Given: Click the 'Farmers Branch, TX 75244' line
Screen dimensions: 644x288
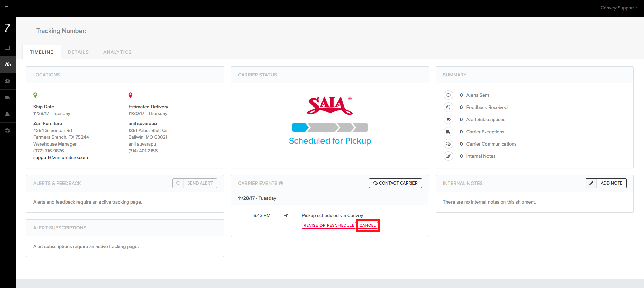Looking at the screenshot, I should 61,137.
